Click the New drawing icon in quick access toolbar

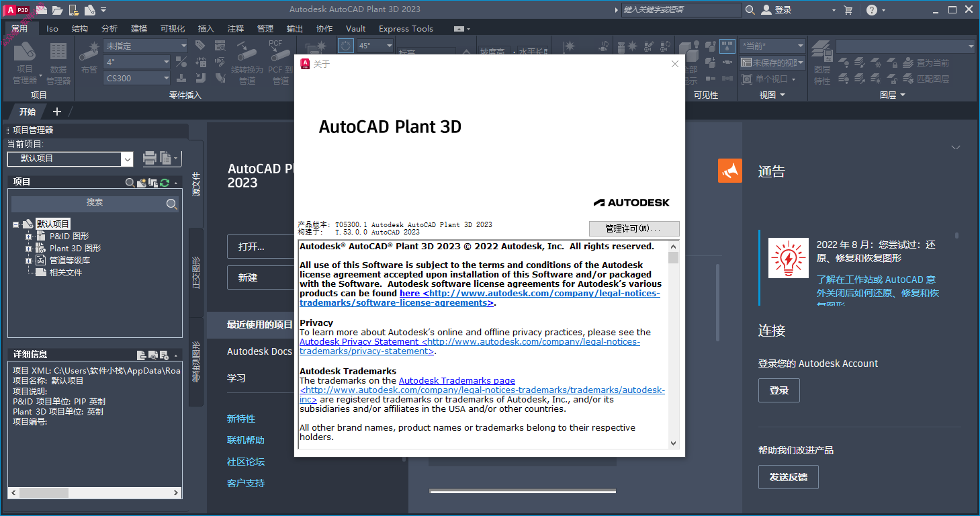(x=42, y=9)
